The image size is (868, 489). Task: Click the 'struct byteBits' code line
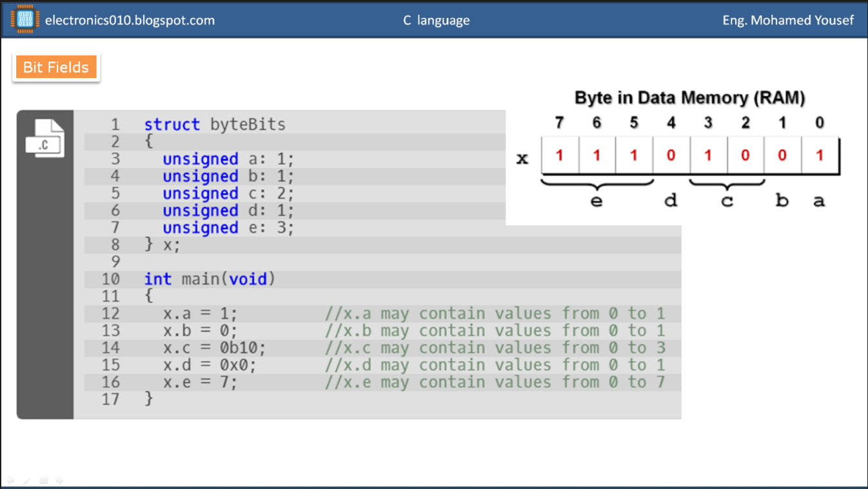point(214,125)
